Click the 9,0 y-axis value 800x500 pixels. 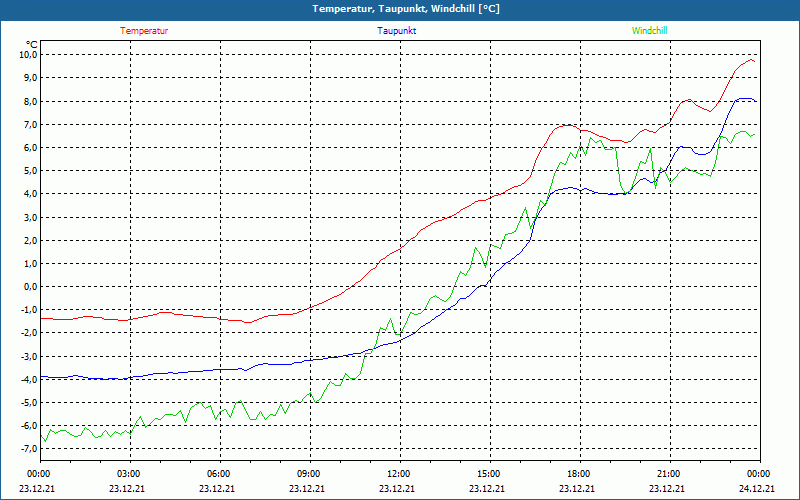click(x=30, y=78)
